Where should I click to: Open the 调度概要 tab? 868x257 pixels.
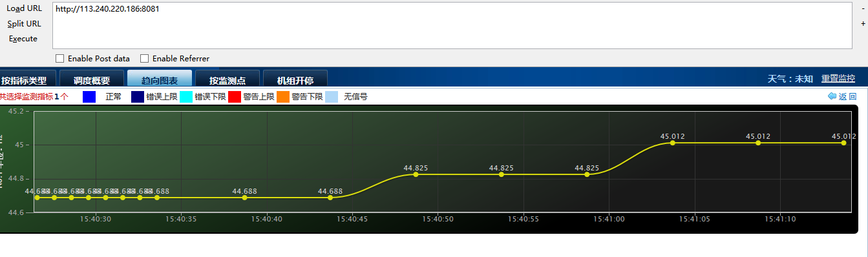92,79
